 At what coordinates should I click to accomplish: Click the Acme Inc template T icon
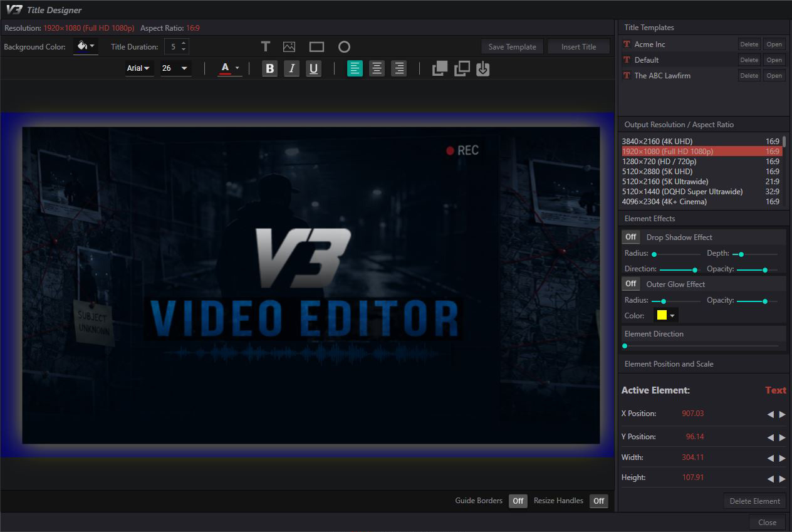(627, 44)
